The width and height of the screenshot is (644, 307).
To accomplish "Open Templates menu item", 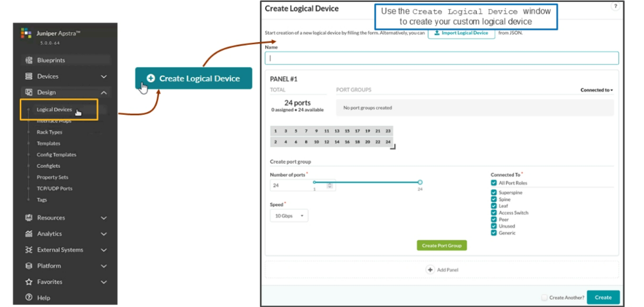I will click(x=49, y=143).
